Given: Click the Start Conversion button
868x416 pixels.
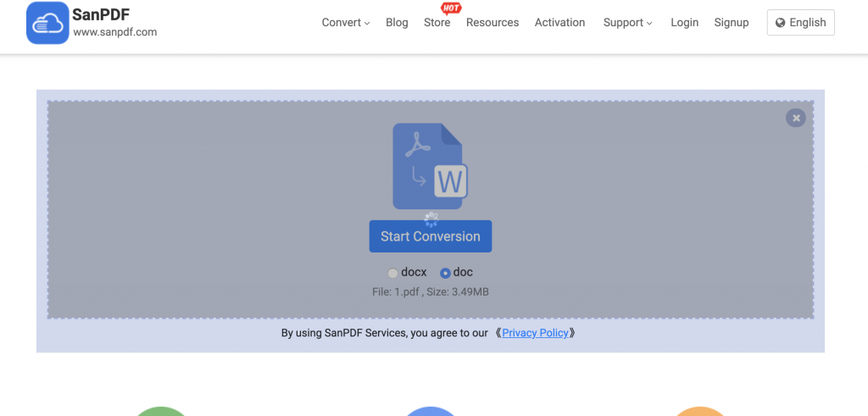Looking at the screenshot, I should (430, 236).
